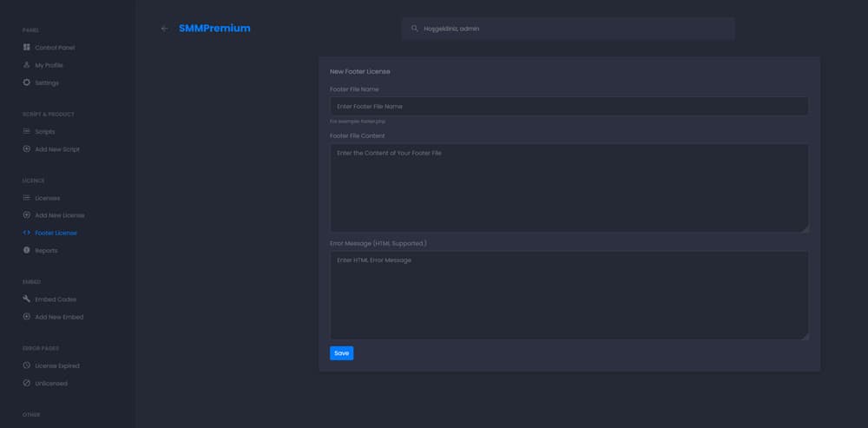Click the SMMPremium brand link
This screenshot has height=428, width=868.
click(214, 29)
